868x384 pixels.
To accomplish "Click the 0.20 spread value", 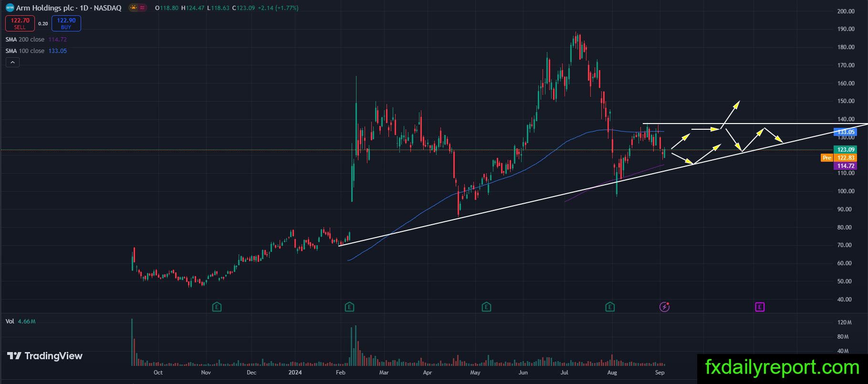I will [x=43, y=23].
